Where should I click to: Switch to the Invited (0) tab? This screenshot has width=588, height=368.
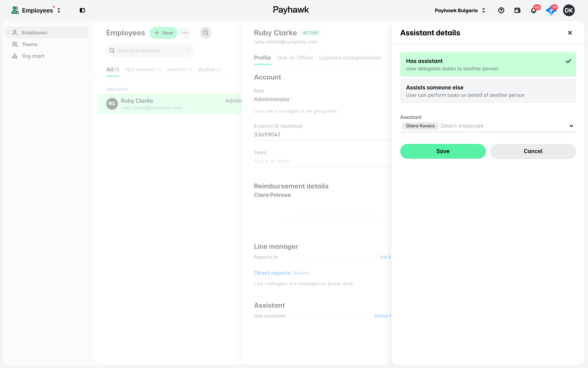(x=180, y=70)
